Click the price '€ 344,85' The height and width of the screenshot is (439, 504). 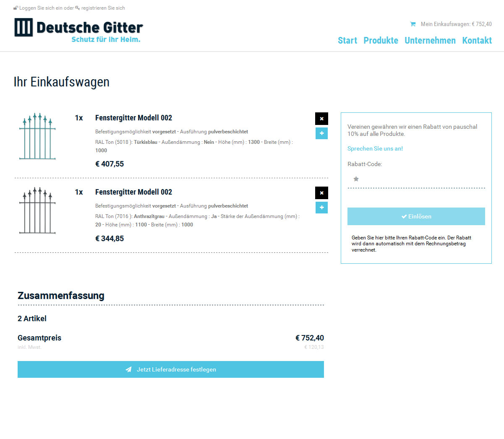[110, 239]
